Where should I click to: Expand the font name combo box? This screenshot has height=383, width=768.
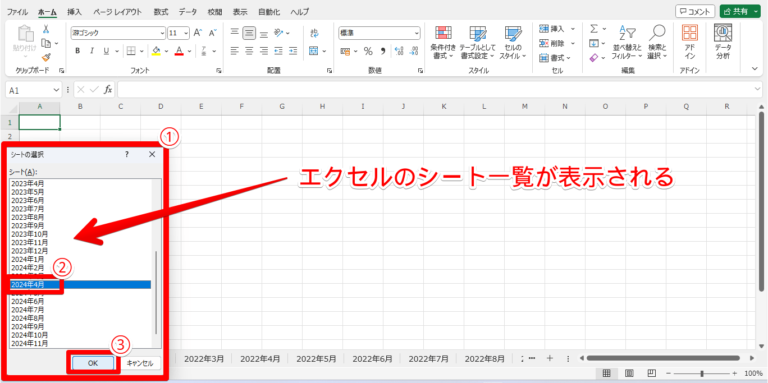pyautogui.click(x=163, y=33)
